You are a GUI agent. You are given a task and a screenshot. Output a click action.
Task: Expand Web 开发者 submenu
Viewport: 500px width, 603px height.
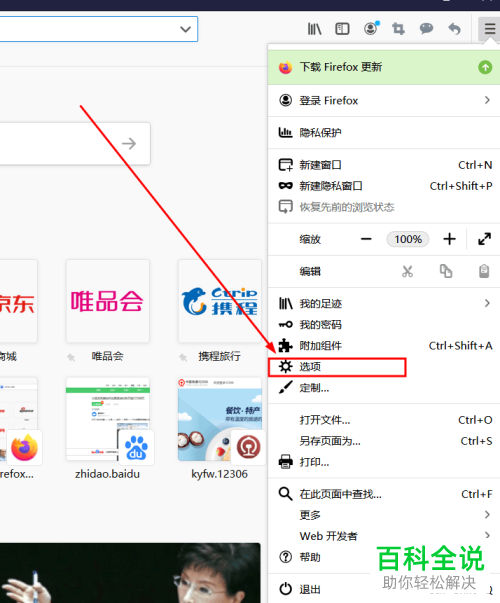384,536
